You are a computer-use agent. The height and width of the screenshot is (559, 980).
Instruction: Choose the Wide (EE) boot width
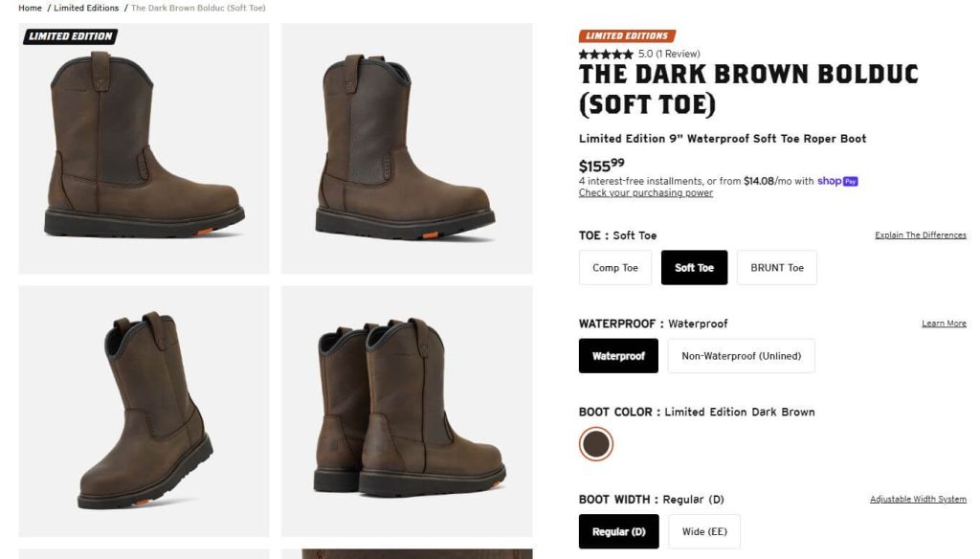pyautogui.click(x=703, y=531)
